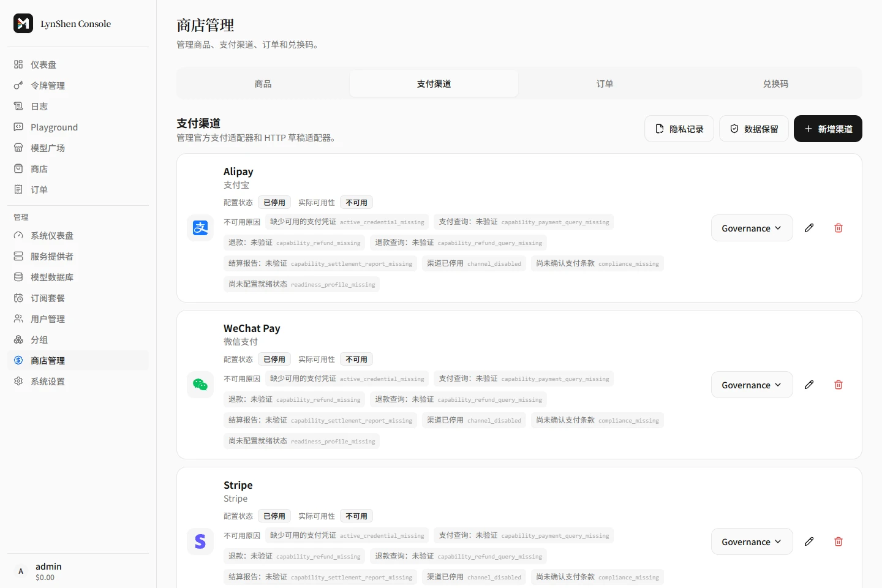
Task: Open 模型广场 model marketplace
Action: pyautogui.click(x=78, y=148)
